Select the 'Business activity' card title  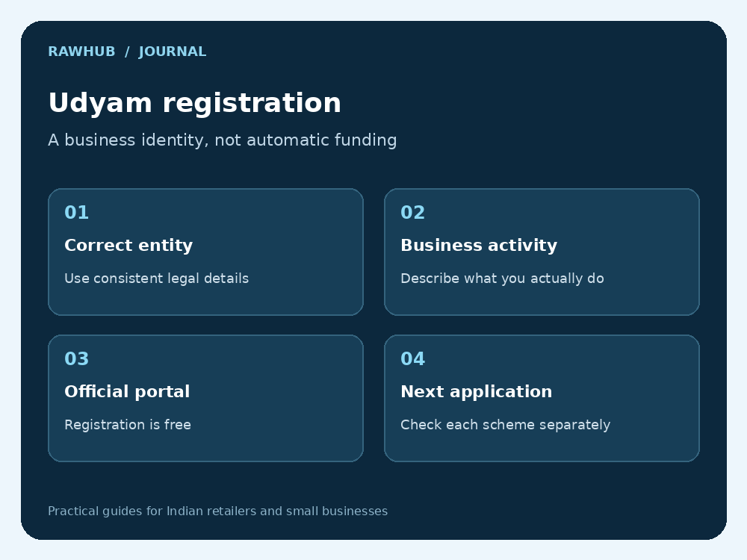479,245
